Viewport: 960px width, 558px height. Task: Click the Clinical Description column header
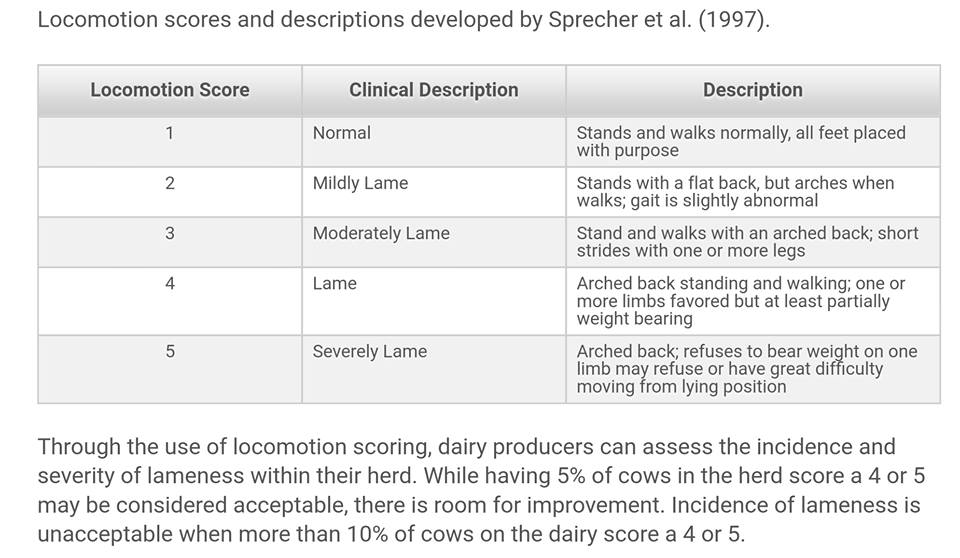tap(433, 91)
